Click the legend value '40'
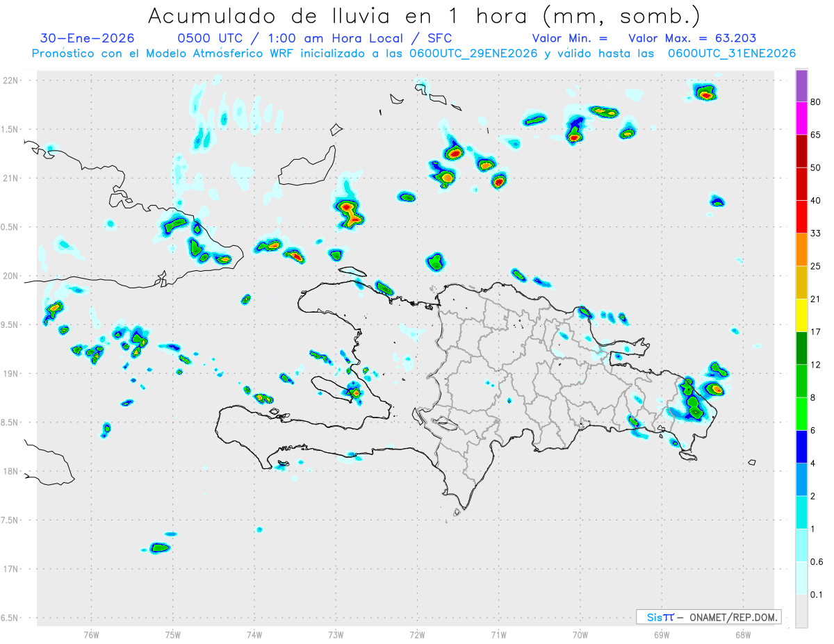The image size is (834, 644). tap(816, 201)
